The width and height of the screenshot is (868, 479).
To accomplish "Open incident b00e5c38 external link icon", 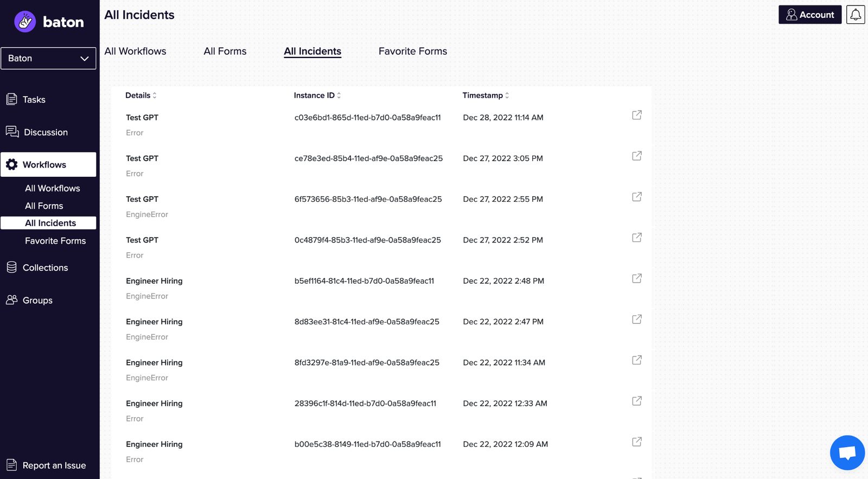I will click(x=637, y=442).
